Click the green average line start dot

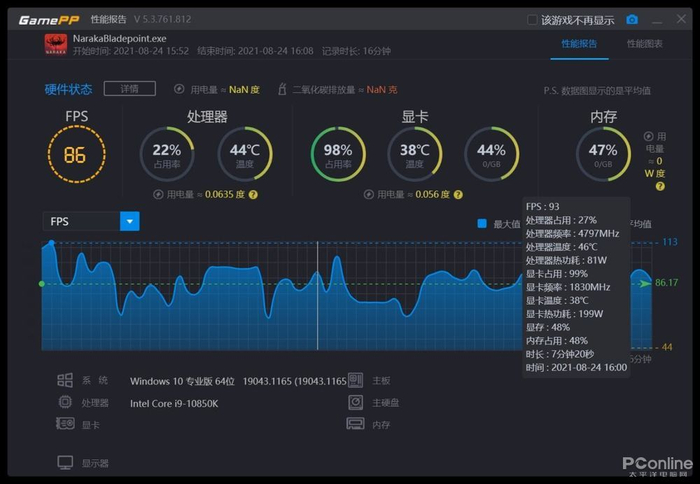pos(42,284)
